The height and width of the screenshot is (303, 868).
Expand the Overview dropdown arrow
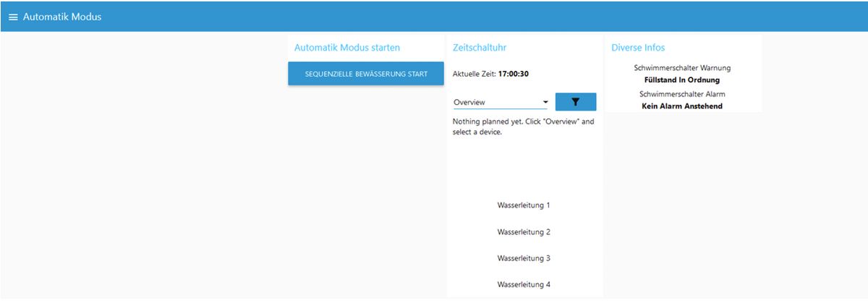[x=545, y=102]
